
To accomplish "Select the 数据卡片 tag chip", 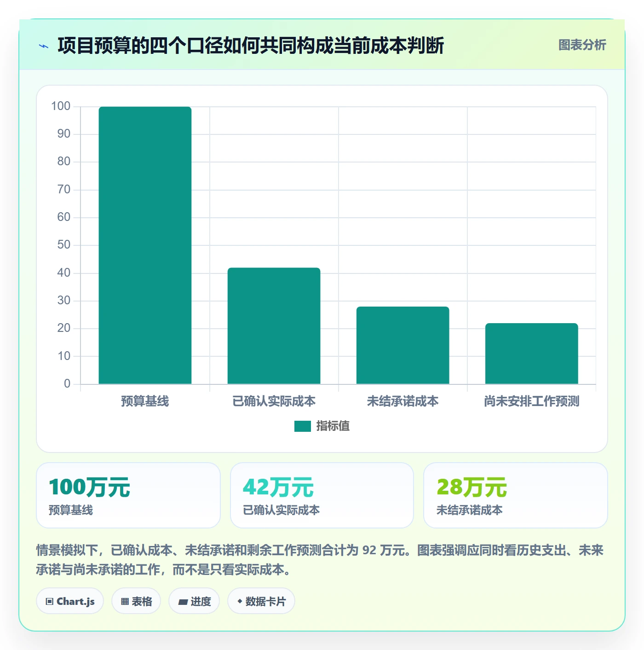I will (x=261, y=601).
